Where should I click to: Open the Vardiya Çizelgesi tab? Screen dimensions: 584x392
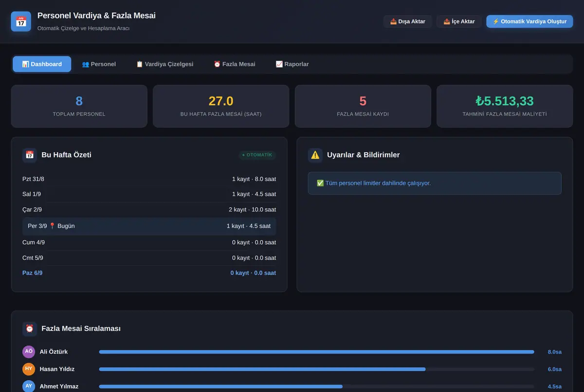pyautogui.click(x=164, y=64)
